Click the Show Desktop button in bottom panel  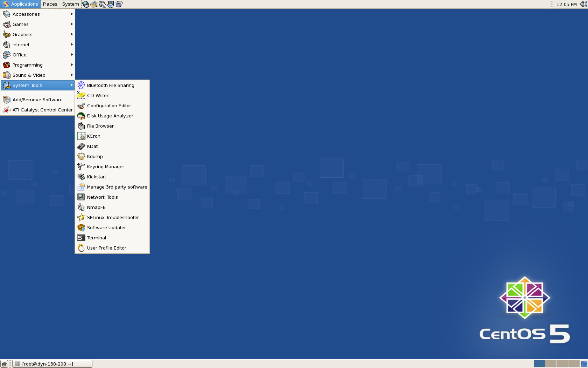click(x=4, y=364)
